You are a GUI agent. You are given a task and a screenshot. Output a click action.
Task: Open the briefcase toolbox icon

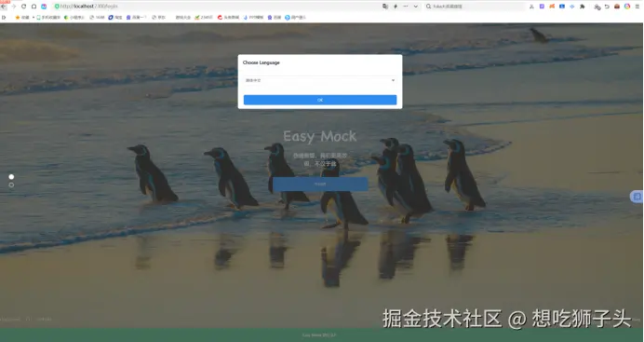(x=617, y=7)
